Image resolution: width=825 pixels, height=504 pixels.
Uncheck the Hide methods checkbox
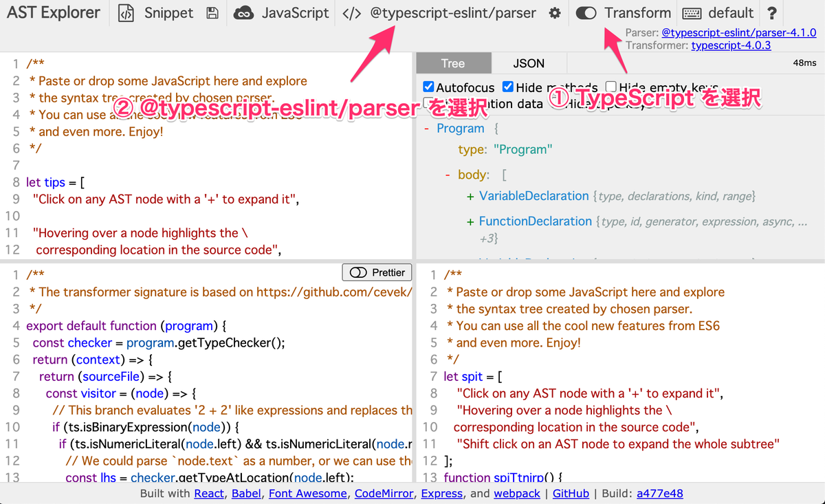click(508, 87)
